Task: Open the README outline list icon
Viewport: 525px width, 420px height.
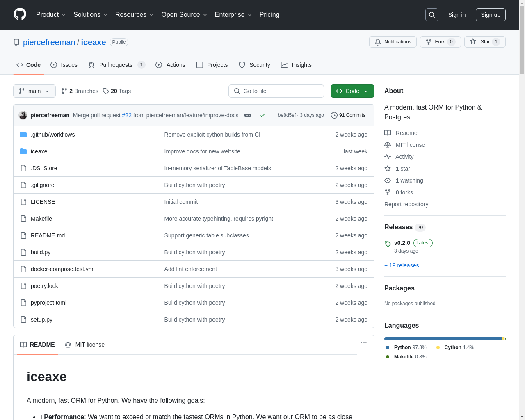Action: (364, 345)
